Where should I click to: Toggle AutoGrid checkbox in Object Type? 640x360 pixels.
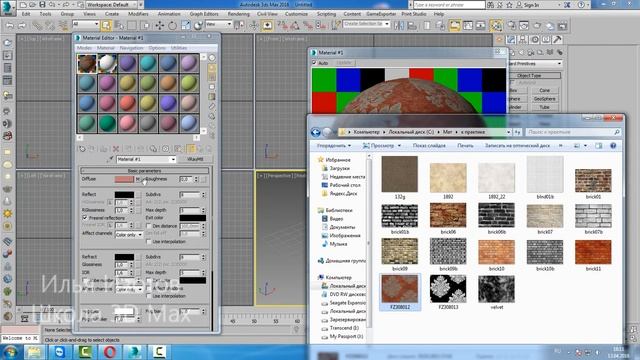512,83
